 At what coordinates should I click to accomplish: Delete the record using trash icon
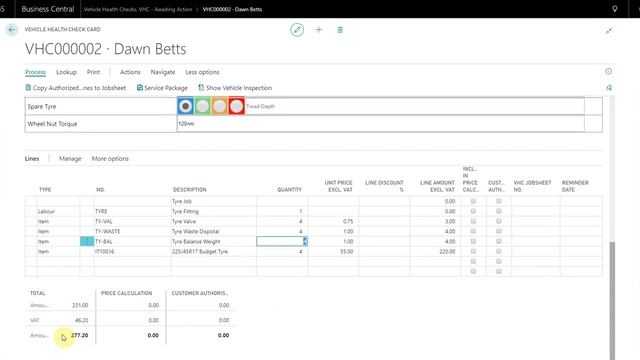pyautogui.click(x=340, y=30)
